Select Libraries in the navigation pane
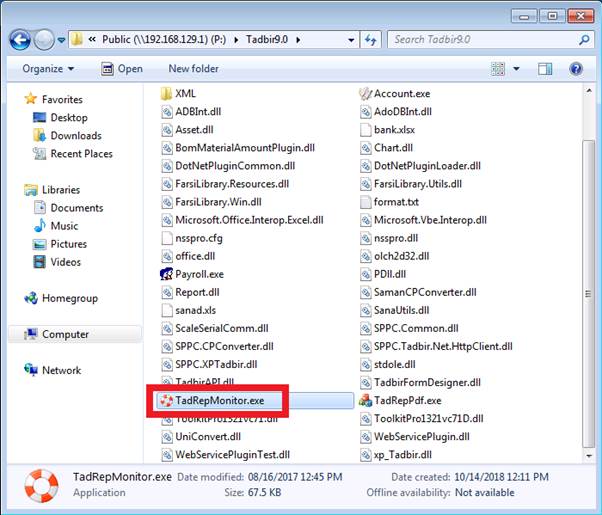This screenshot has width=602, height=515. click(61, 190)
